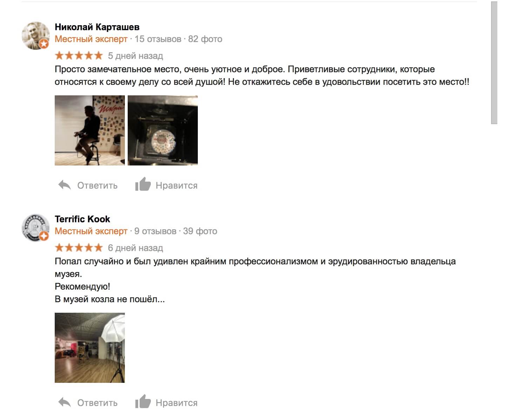Open the Николай Карташев profile name
This screenshot has width=517, height=420.
[x=97, y=27]
